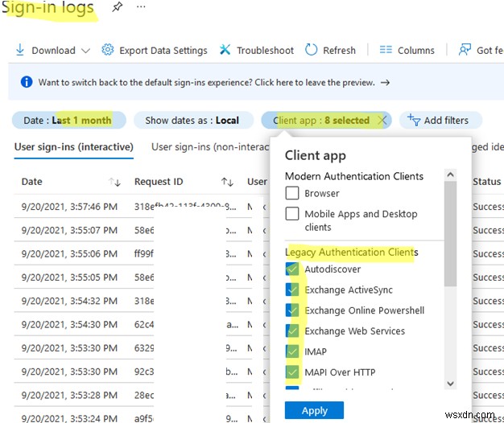504x423 pixels.
Task: Open the Date Last 1 month filter
Action: [x=68, y=121]
